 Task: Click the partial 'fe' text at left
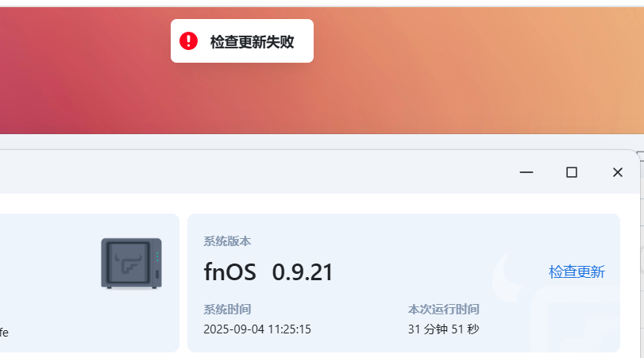pos(4,332)
